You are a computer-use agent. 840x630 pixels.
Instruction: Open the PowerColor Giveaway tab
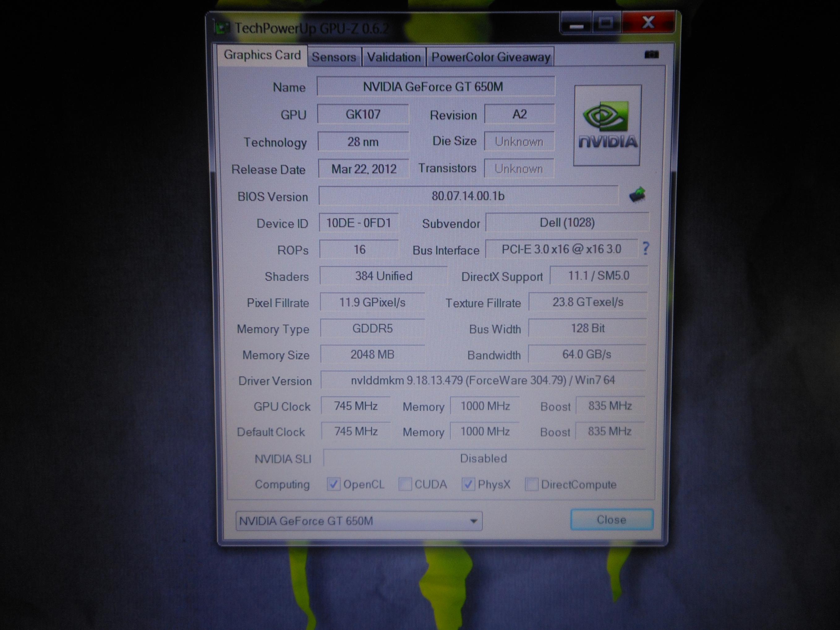491,57
